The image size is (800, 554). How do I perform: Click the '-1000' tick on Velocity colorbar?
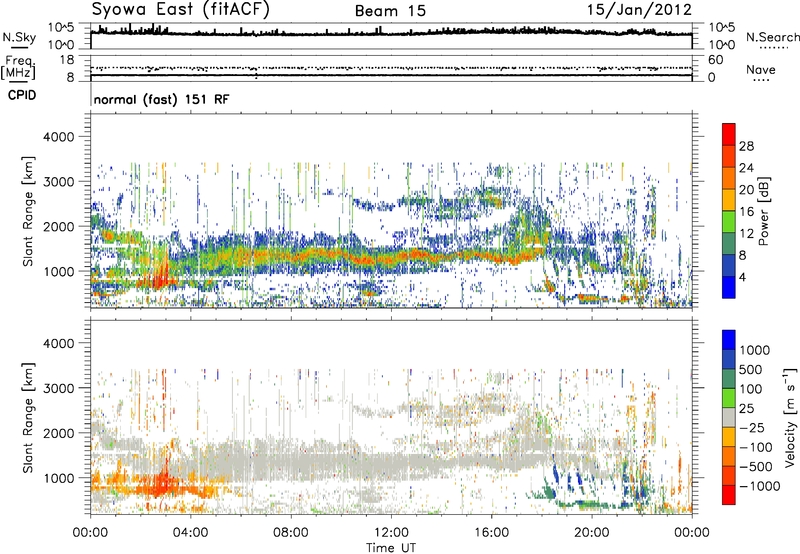point(760,486)
